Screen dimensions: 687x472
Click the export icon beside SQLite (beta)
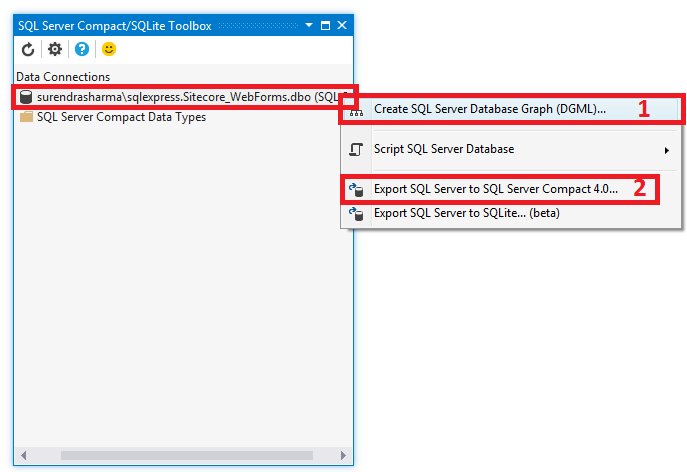point(356,214)
